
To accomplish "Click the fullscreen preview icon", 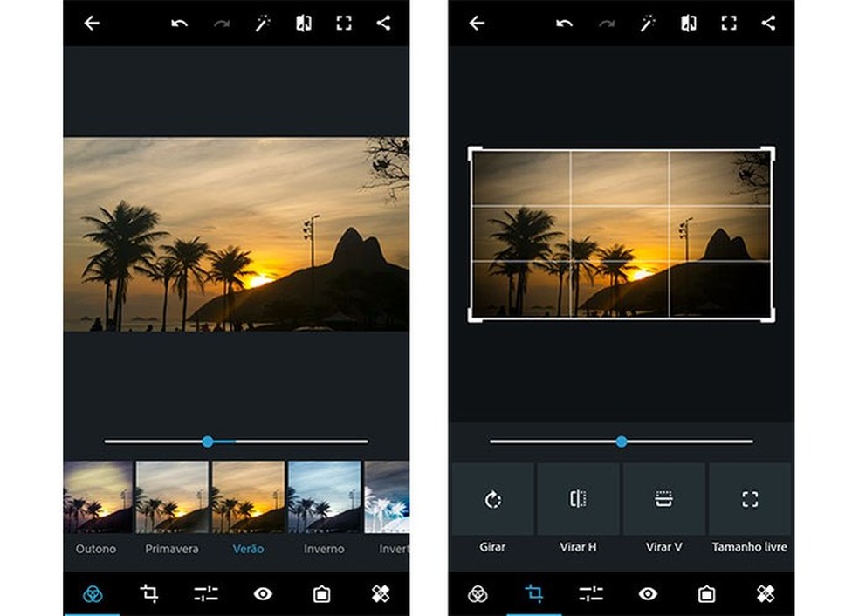I will pos(343,23).
